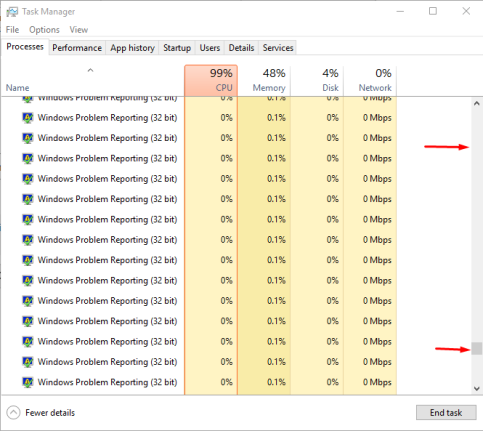Click the scrollbar down arrow

pyautogui.click(x=477, y=389)
